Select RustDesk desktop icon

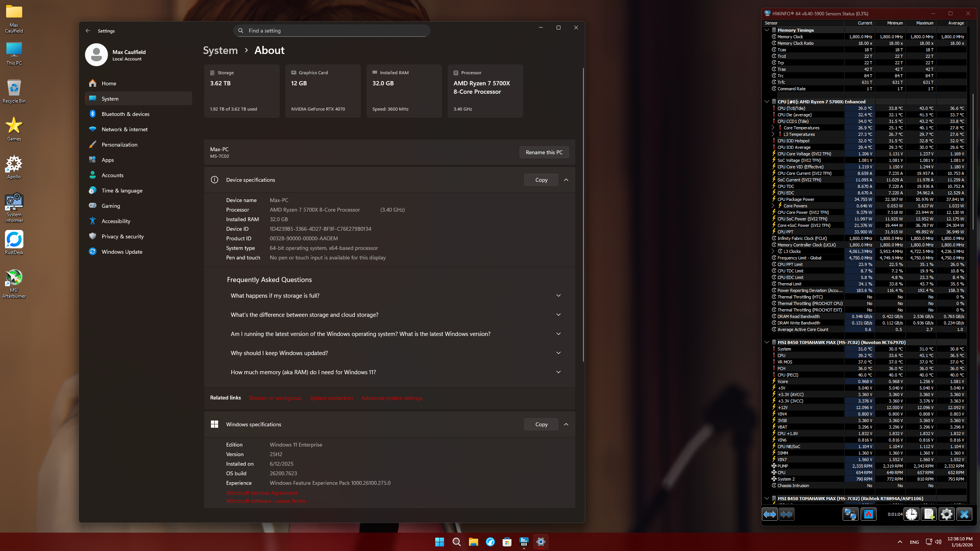[x=14, y=243]
